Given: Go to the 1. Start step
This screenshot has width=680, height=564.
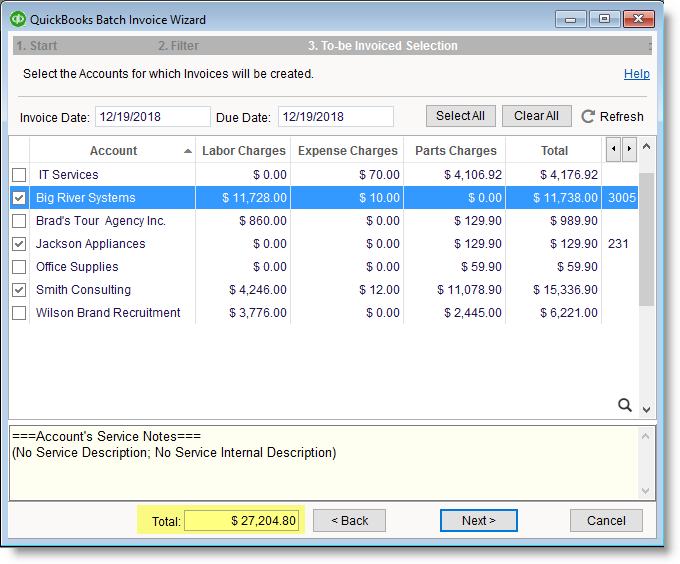Looking at the screenshot, I should (x=37, y=46).
